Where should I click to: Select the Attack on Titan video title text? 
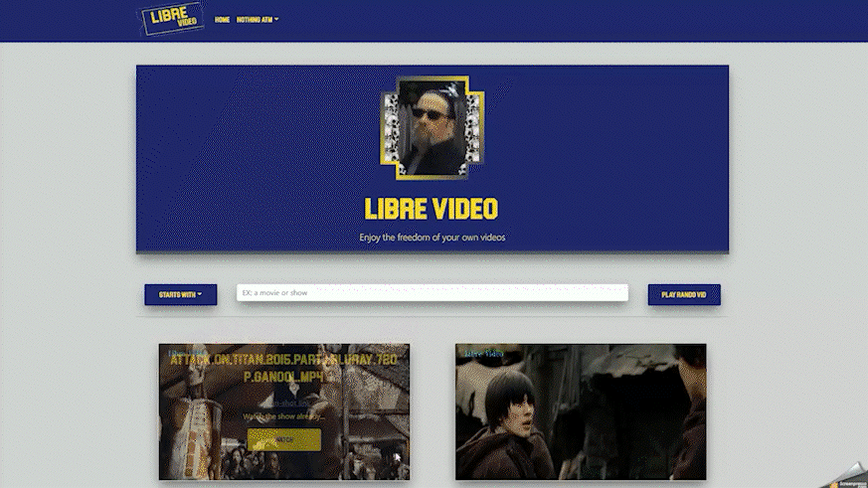click(284, 368)
